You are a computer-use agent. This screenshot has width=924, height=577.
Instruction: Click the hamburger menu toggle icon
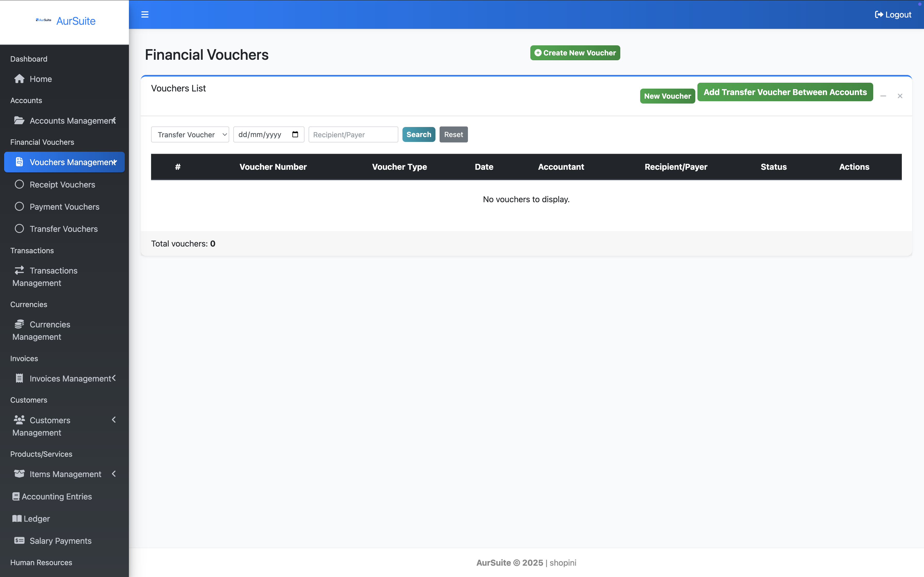coord(145,14)
